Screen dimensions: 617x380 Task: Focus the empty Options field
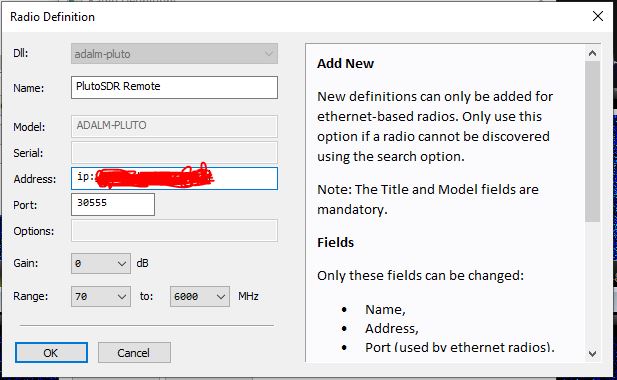pos(174,231)
